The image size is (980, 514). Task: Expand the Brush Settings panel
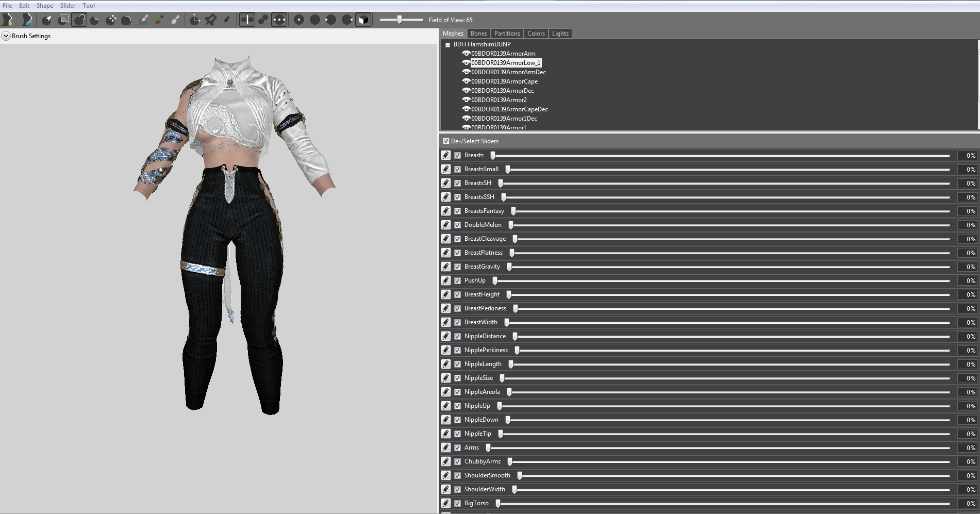point(6,36)
